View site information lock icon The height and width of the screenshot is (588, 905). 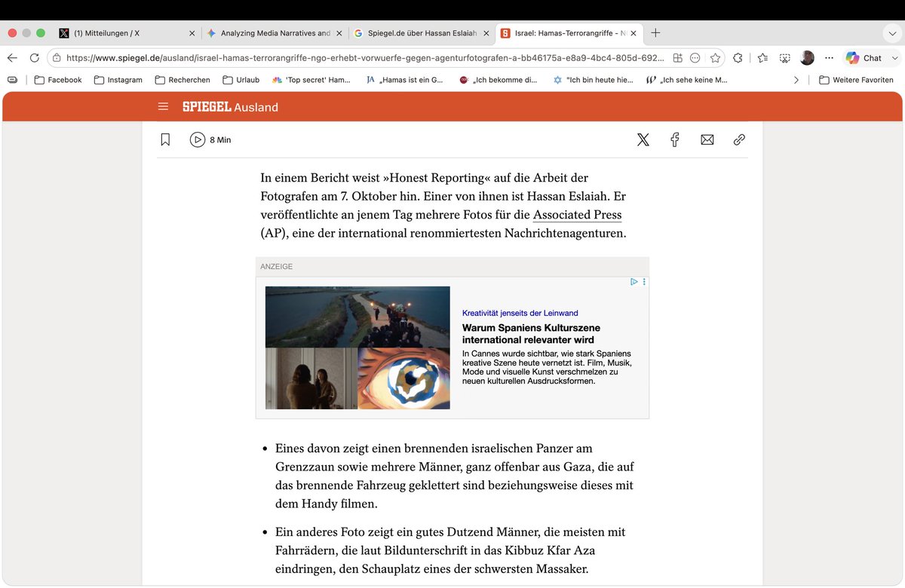click(57, 58)
